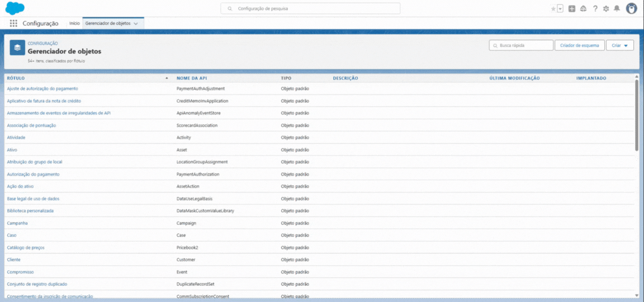Screen dimensions: 644x302
Task: Open the Campanha object link
Action: click(x=17, y=223)
